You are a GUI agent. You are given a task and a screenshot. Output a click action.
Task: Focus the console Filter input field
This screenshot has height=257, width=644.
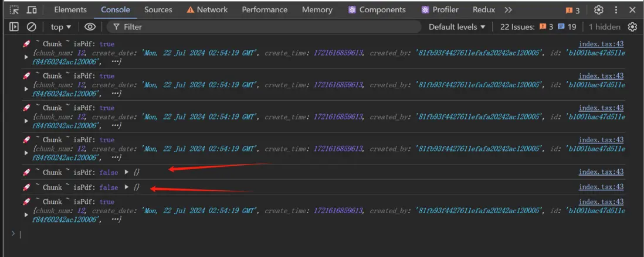pyautogui.click(x=264, y=27)
